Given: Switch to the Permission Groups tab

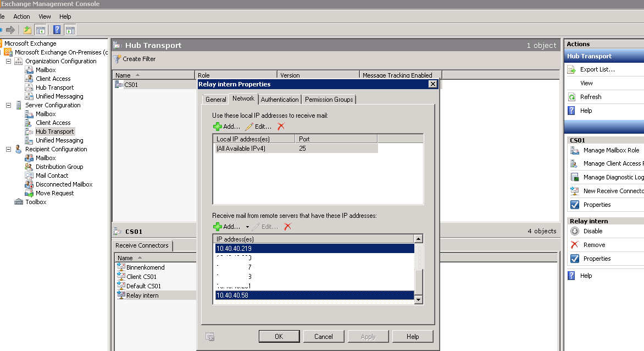Looking at the screenshot, I should click(x=329, y=100).
